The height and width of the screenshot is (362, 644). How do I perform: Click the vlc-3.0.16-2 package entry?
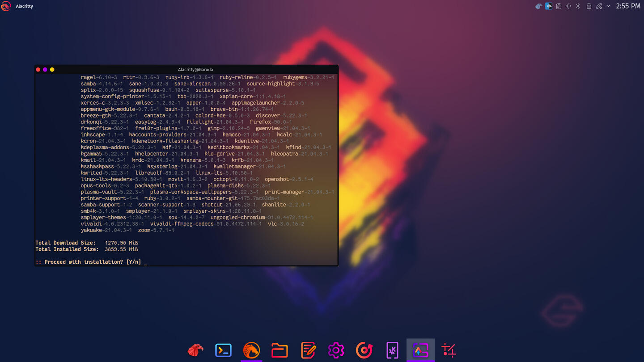[x=286, y=223]
